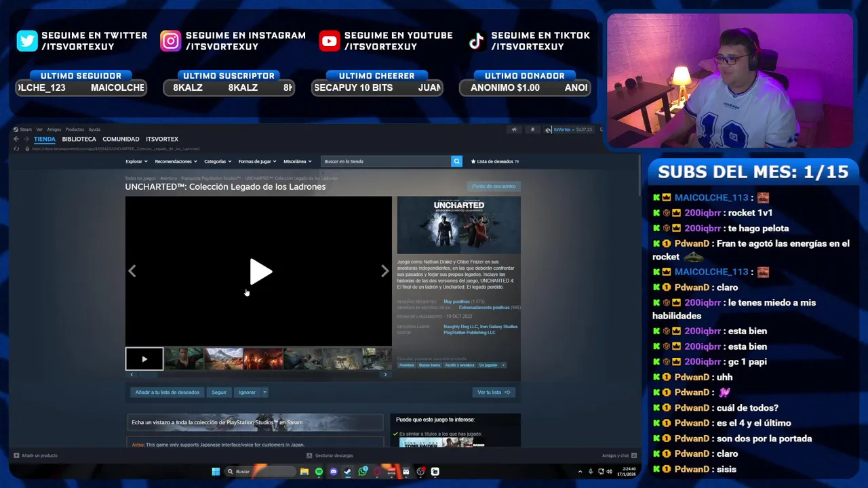Click the ItsVortex profile avatar
Image resolution: width=868 pixels, height=488 pixels.
tap(548, 129)
